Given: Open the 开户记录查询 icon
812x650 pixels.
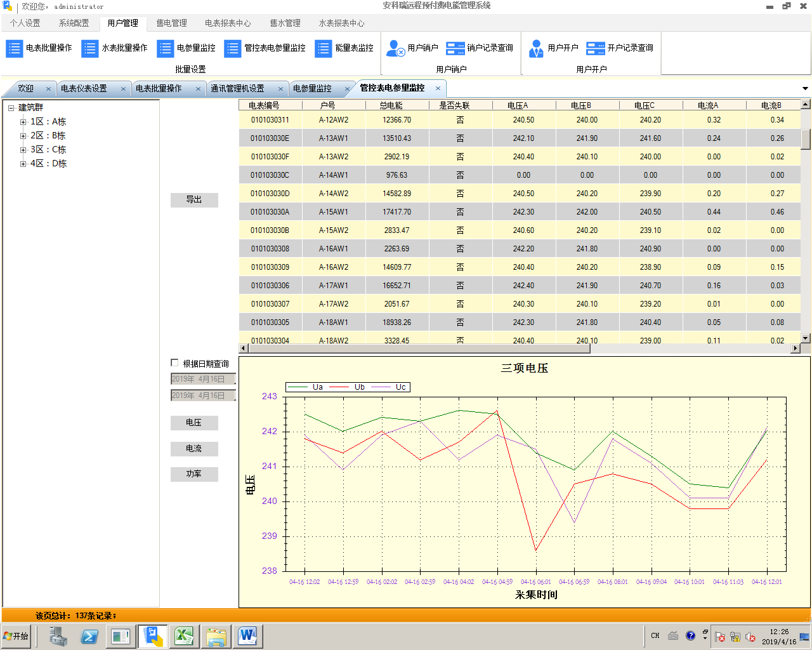Looking at the screenshot, I should [x=596, y=48].
